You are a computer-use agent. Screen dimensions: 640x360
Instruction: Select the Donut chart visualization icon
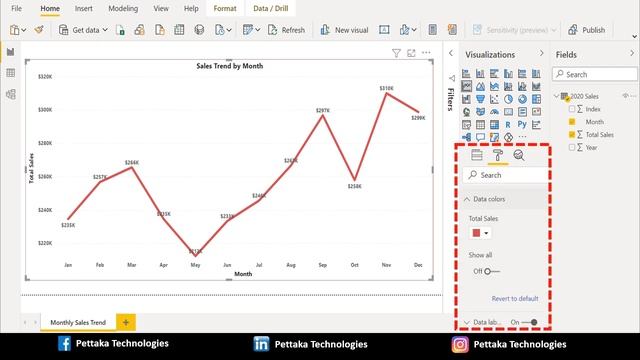pos(522,99)
